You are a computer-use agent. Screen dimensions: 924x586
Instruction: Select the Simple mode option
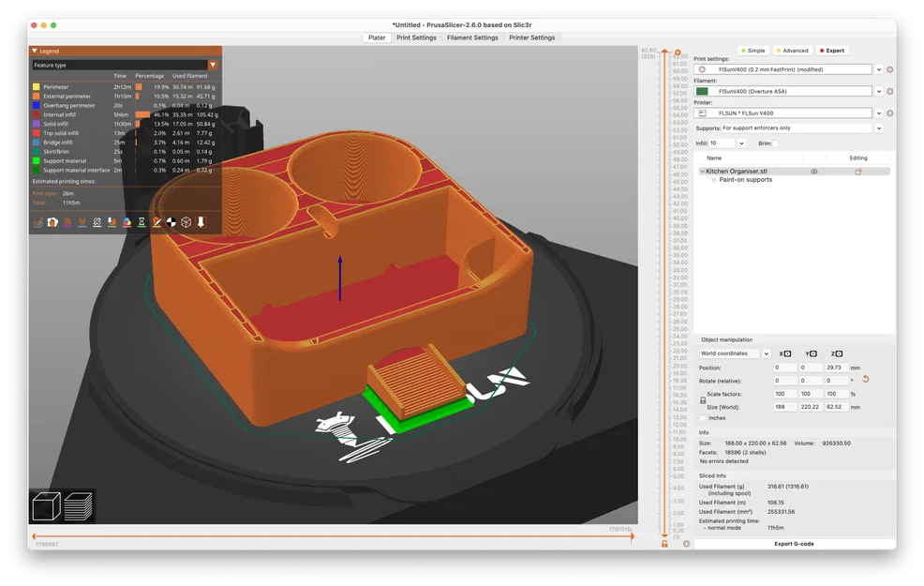point(752,51)
